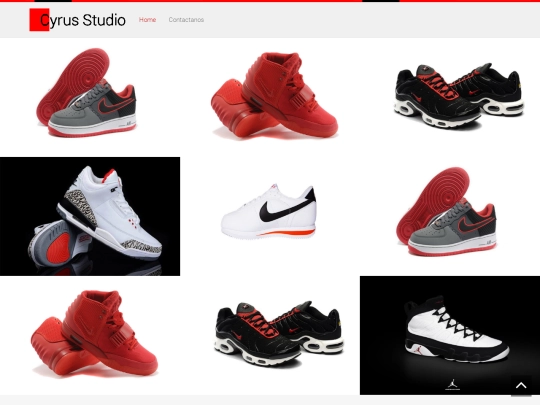Select the red high-top shoe photo in bottom row
The image size is (540, 405).
coord(90,335)
